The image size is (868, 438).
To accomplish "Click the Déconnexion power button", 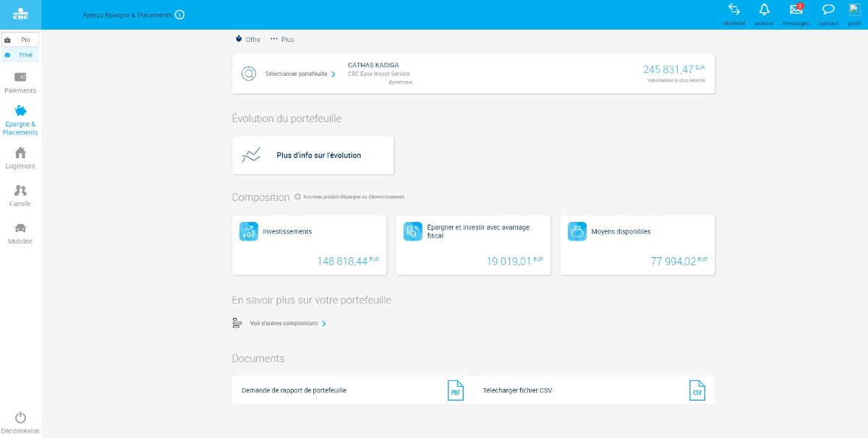I will 20,422.
